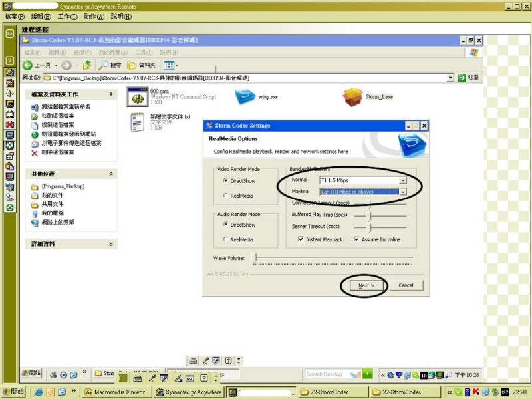The image size is (532, 399).
Task: Click the Next > button
Action: [366, 285]
